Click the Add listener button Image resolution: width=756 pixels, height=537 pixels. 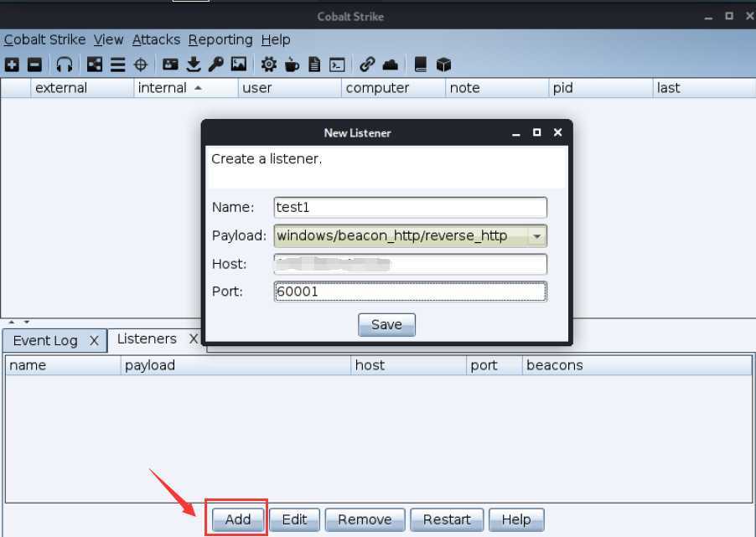(x=238, y=519)
